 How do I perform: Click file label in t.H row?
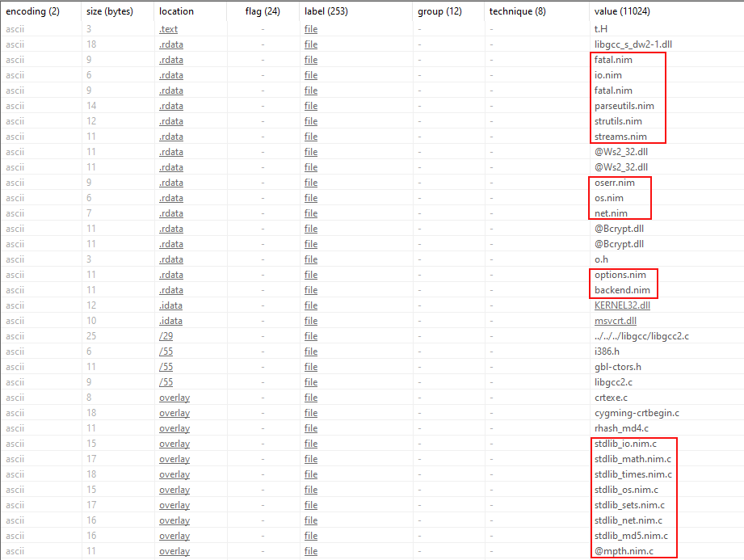(x=311, y=29)
